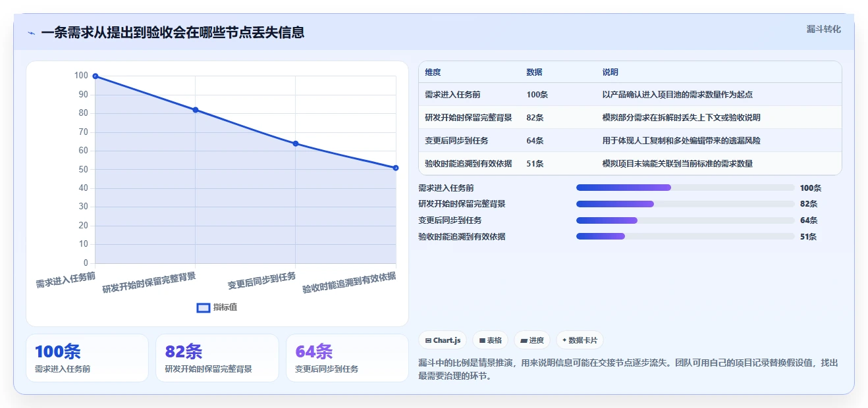Click description 模拟部分需求在拆解时丢失上下文或验收说明
868x408 pixels.
pos(681,118)
